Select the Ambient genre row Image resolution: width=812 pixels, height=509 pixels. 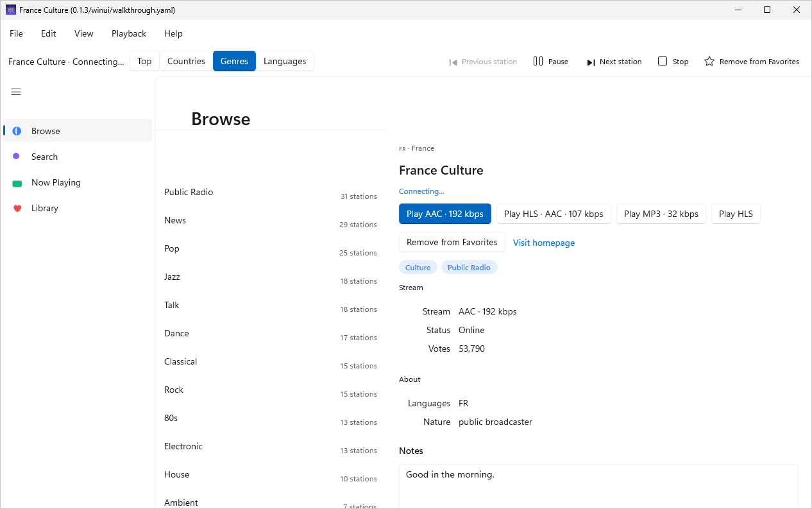[x=271, y=499]
